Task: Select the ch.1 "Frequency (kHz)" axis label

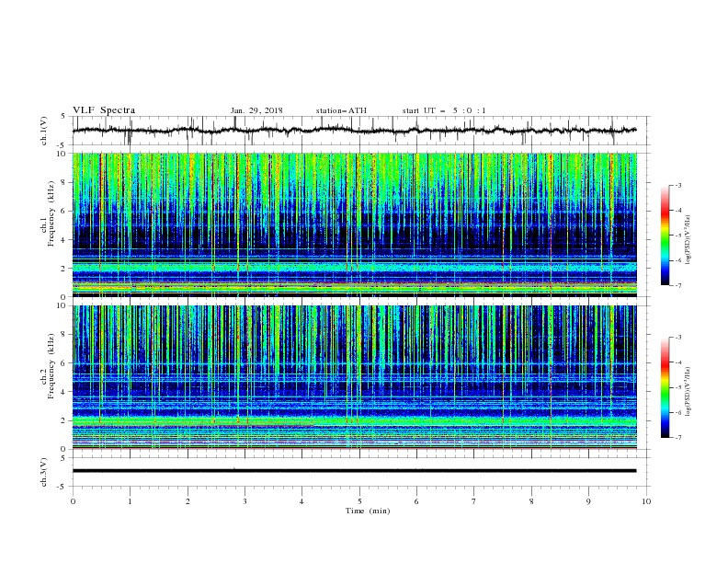Action: coord(51,214)
